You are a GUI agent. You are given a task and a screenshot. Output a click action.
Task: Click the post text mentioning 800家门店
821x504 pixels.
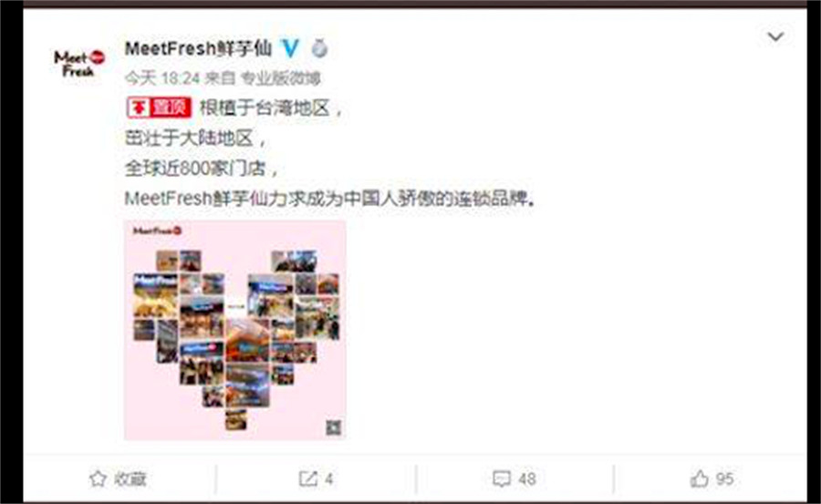(x=201, y=169)
